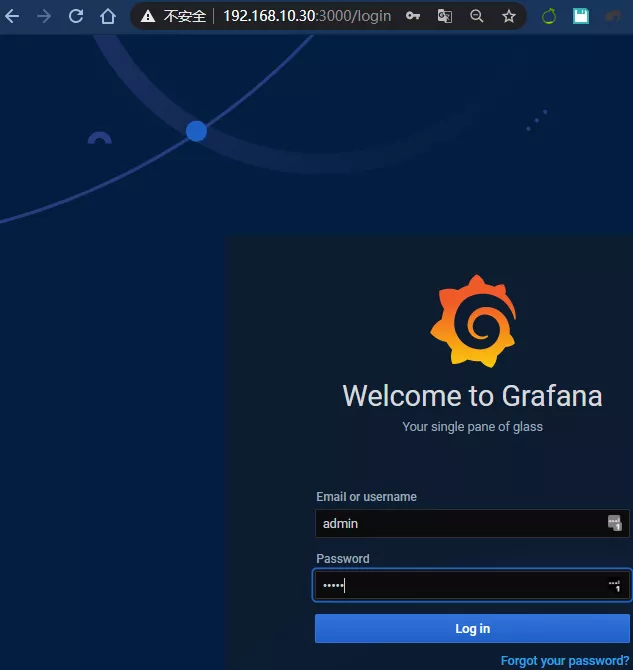The image size is (633, 670).
Task: Open saved passwords key icon in address bar
Action: click(x=412, y=17)
